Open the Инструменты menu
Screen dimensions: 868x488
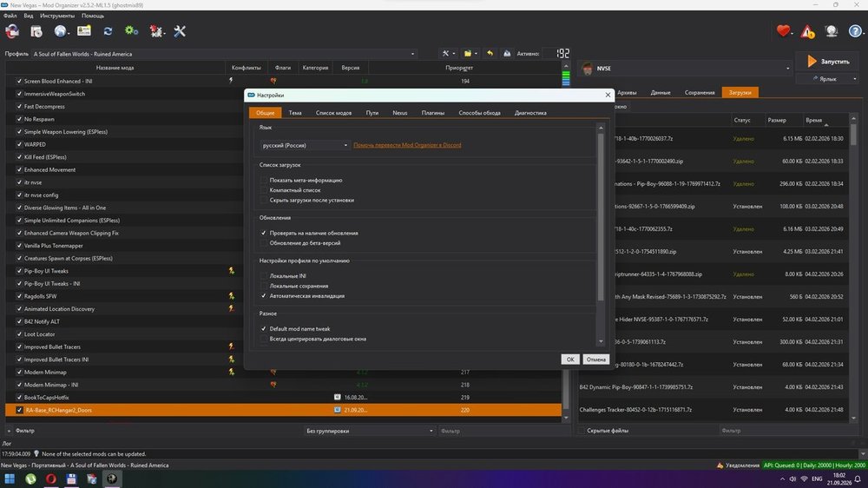click(57, 16)
